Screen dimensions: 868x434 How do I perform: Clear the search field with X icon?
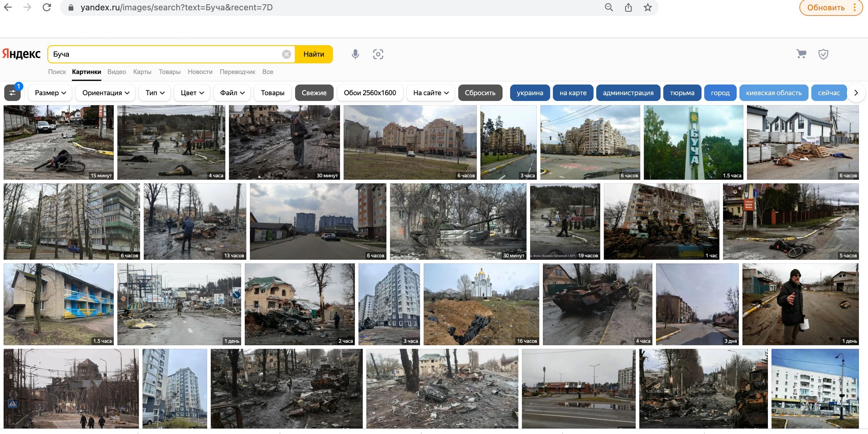click(286, 54)
